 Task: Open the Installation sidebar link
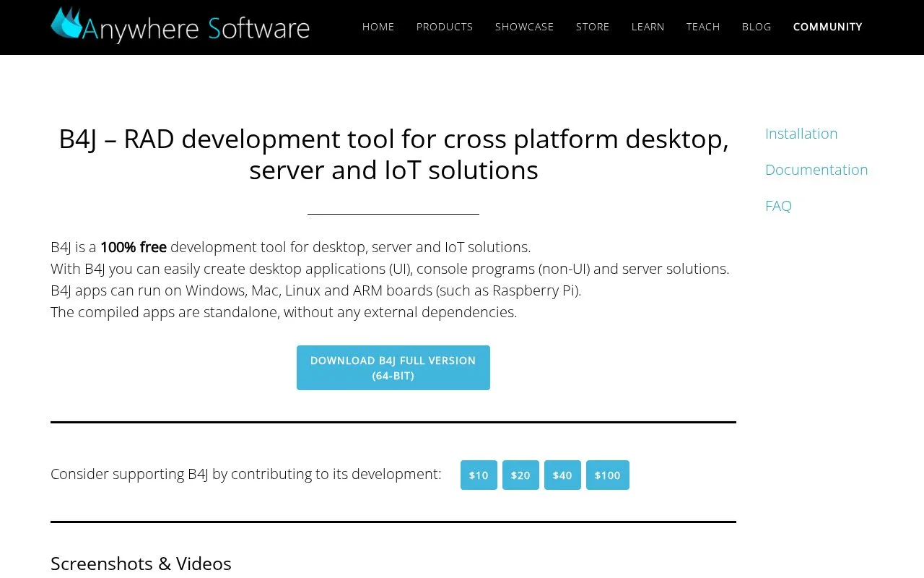point(801,134)
